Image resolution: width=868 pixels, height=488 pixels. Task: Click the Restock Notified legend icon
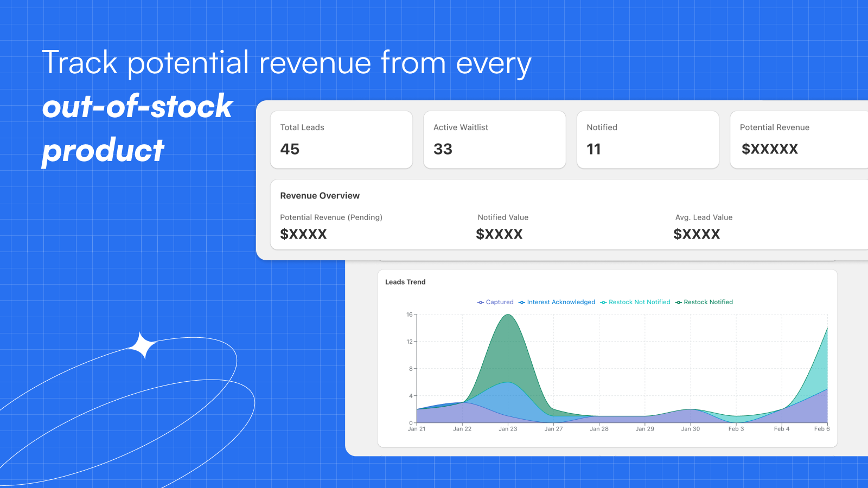pos(679,302)
